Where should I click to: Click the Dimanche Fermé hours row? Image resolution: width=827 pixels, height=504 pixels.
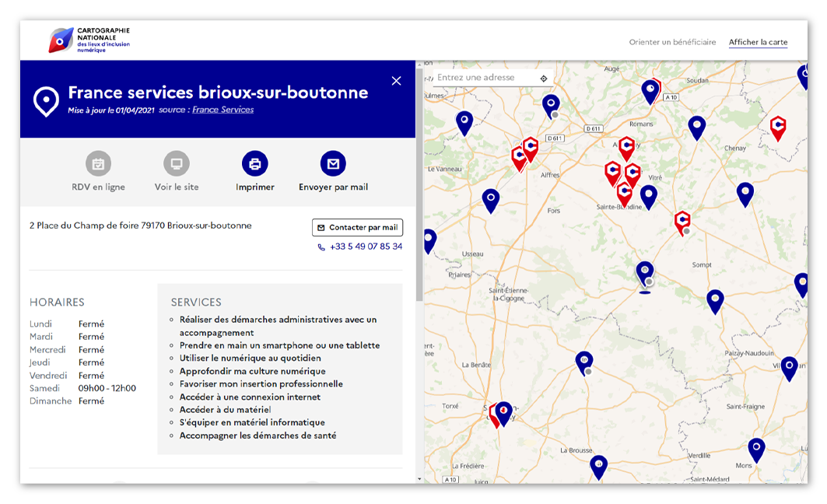[x=67, y=401]
